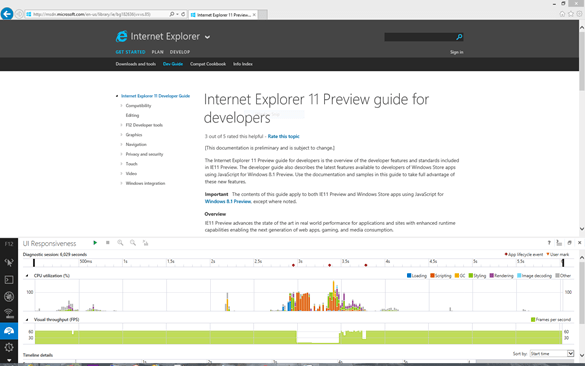Image resolution: width=585 pixels, height=366 pixels.
Task: Click the Rate this topic link
Action: [x=284, y=137]
